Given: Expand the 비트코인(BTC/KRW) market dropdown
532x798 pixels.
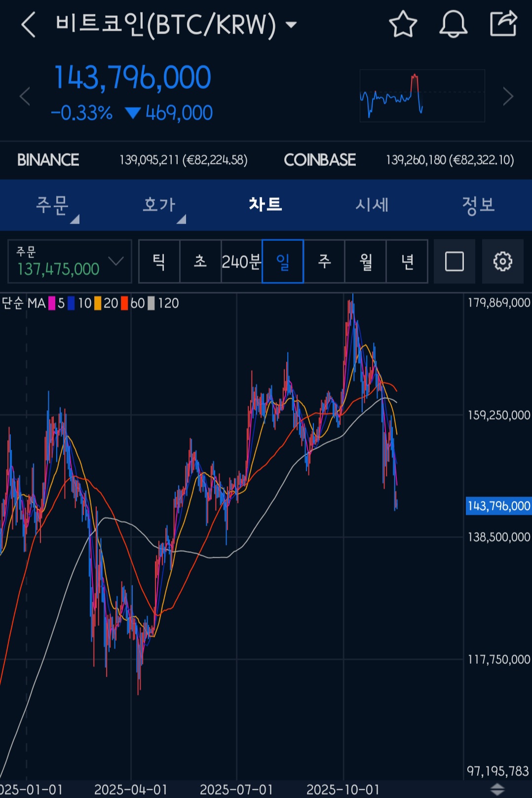Looking at the screenshot, I should tap(292, 25).
